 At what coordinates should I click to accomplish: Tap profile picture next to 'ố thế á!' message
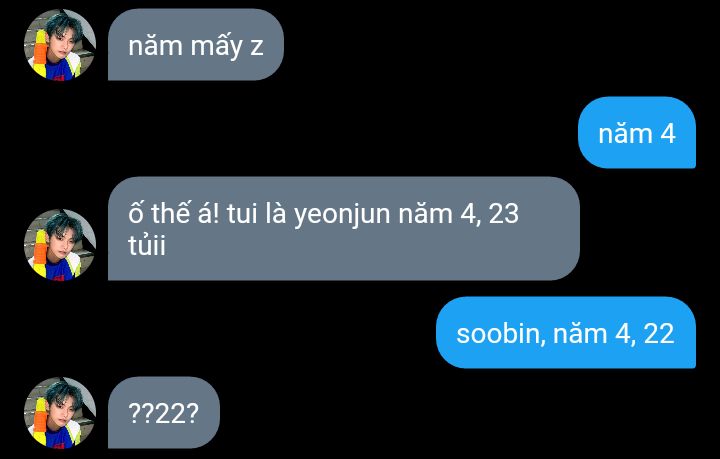tap(60, 244)
